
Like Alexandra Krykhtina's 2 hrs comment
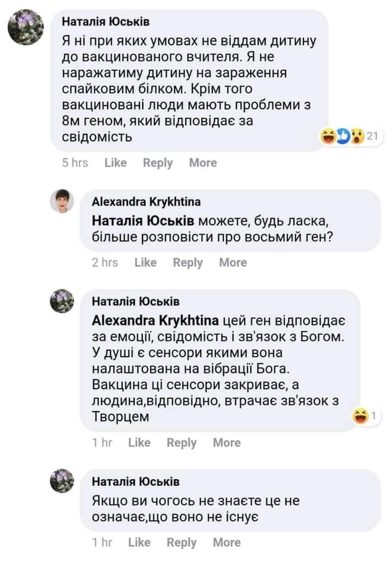145,263
